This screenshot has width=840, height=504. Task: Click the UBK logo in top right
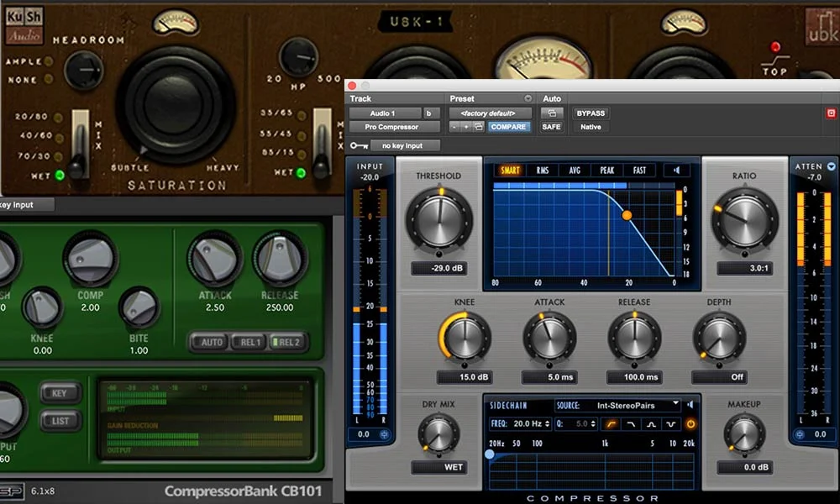coord(822,28)
